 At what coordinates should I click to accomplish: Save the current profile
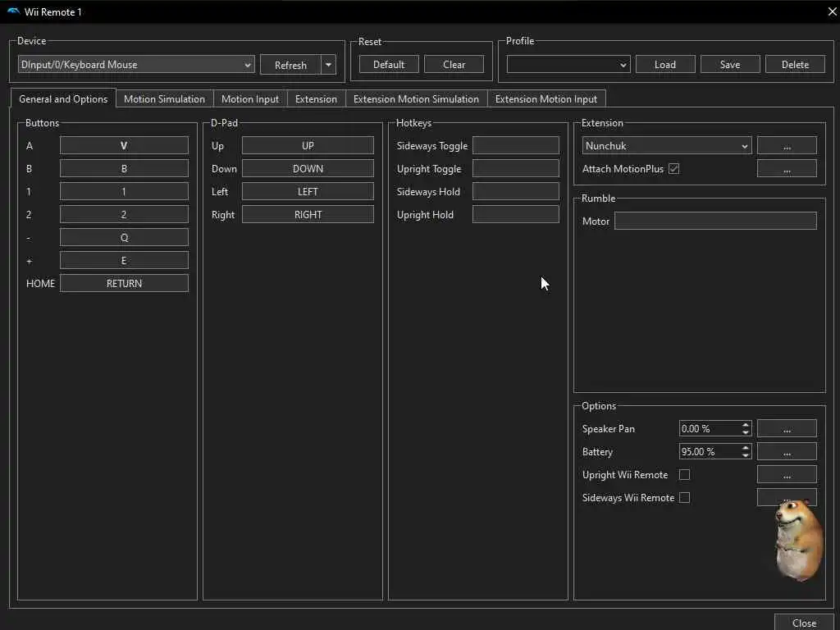tap(729, 64)
